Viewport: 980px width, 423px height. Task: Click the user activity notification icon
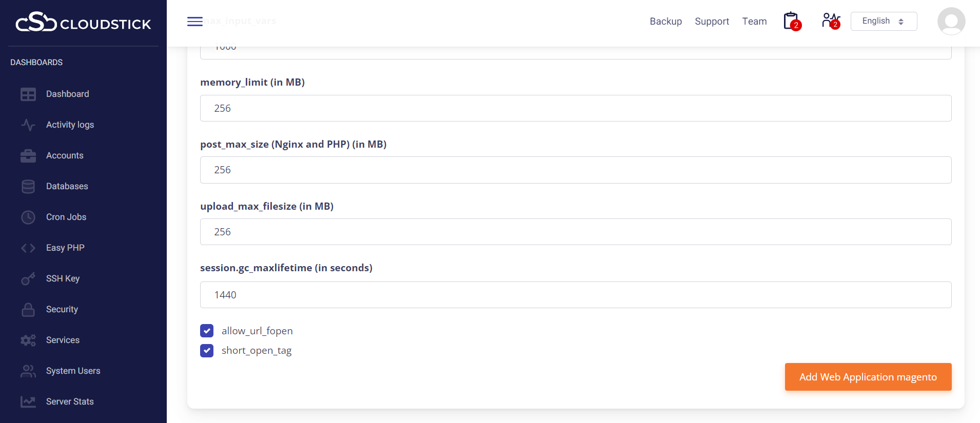point(830,21)
